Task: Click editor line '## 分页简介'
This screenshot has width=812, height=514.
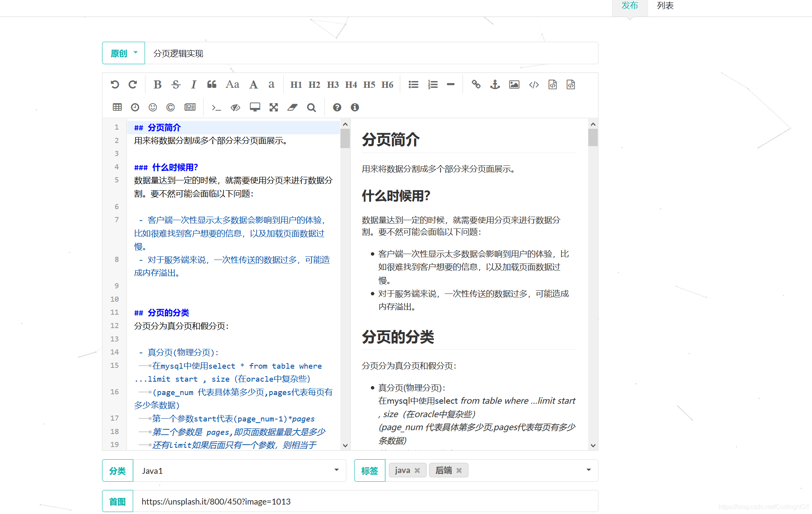Action: coord(158,128)
